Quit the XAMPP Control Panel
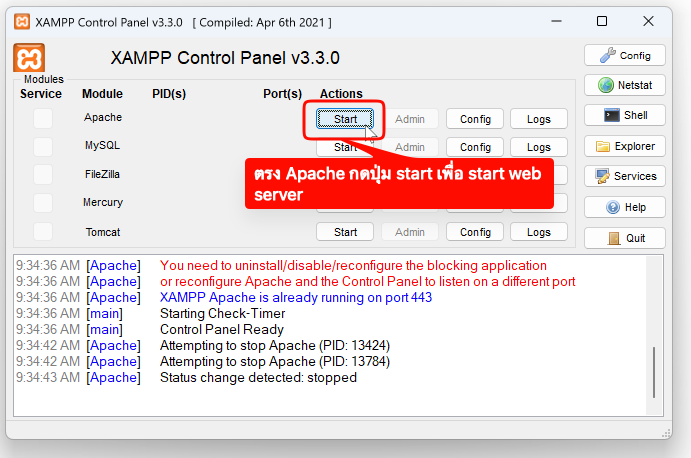Screen dimensions: 691x458 click(x=625, y=238)
